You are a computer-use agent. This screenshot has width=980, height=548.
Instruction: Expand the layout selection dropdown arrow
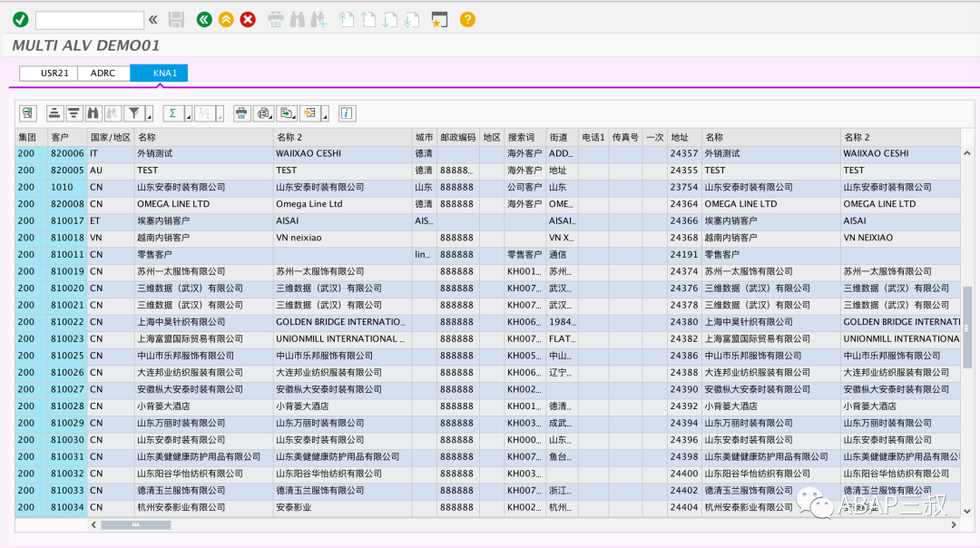[325, 115]
